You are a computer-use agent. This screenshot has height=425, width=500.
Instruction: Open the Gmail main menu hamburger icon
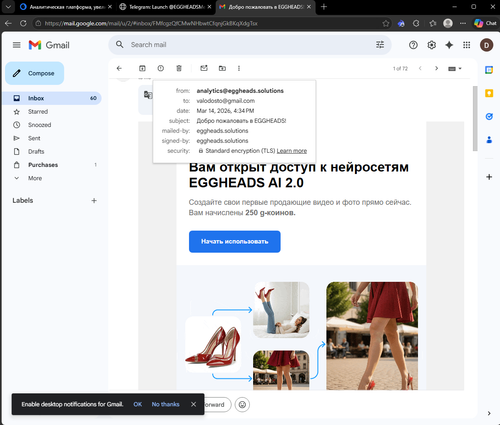pos(17,45)
